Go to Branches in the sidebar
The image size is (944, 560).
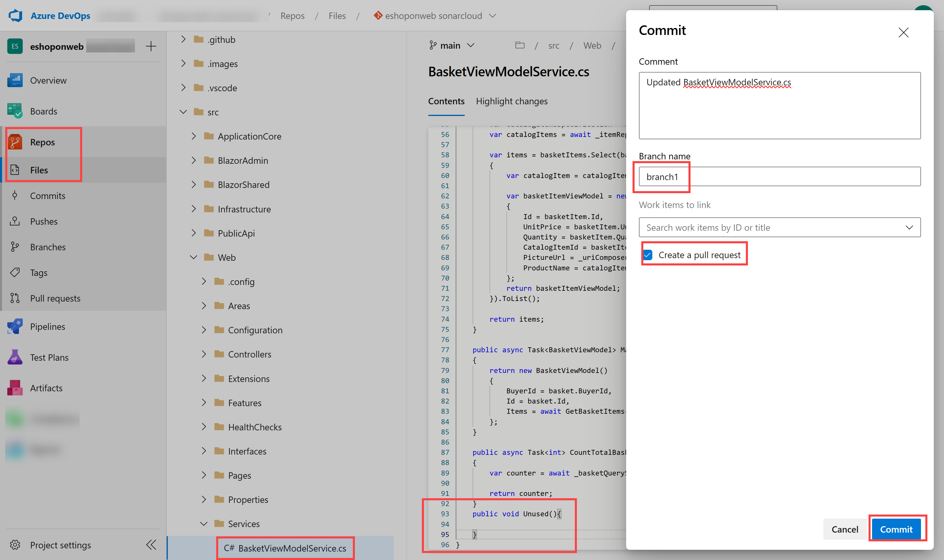pyautogui.click(x=48, y=247)
